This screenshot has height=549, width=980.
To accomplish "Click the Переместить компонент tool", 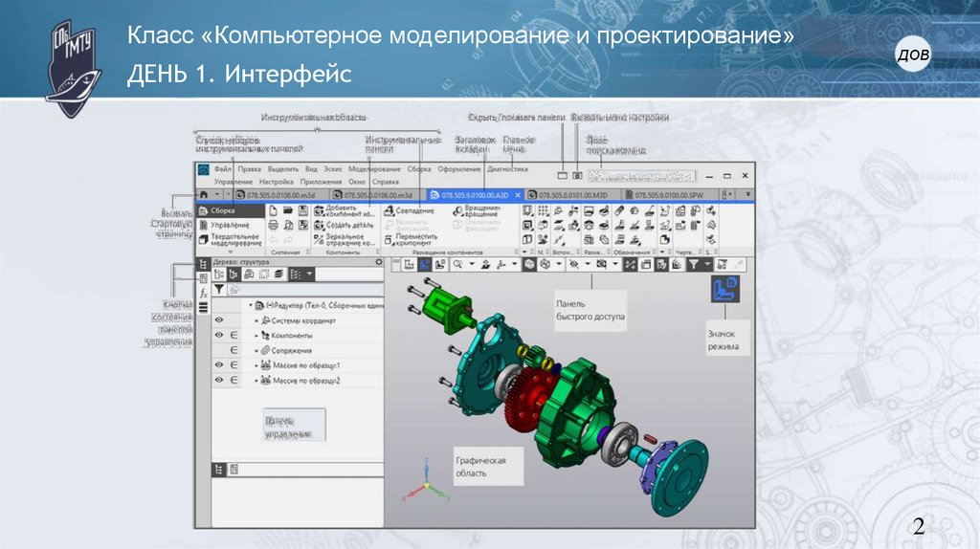I will [x=411, y=239].
